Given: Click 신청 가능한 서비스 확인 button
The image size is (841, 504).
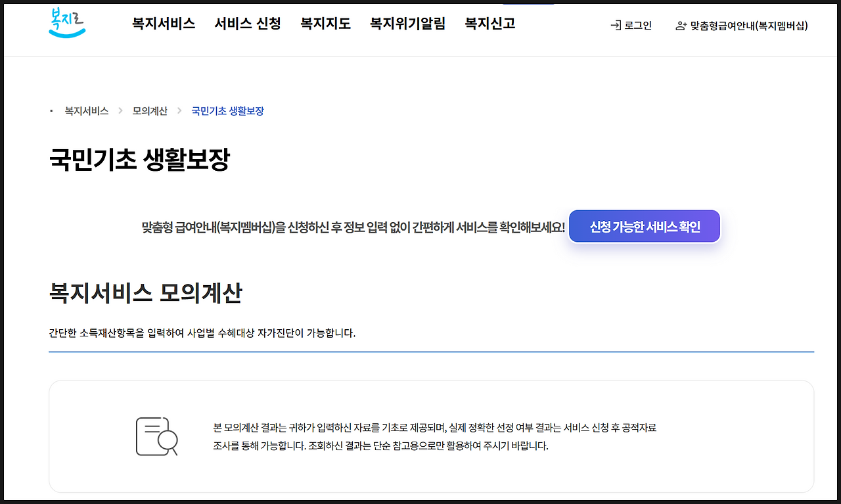Looking at the screenshot, I should 645,227.
